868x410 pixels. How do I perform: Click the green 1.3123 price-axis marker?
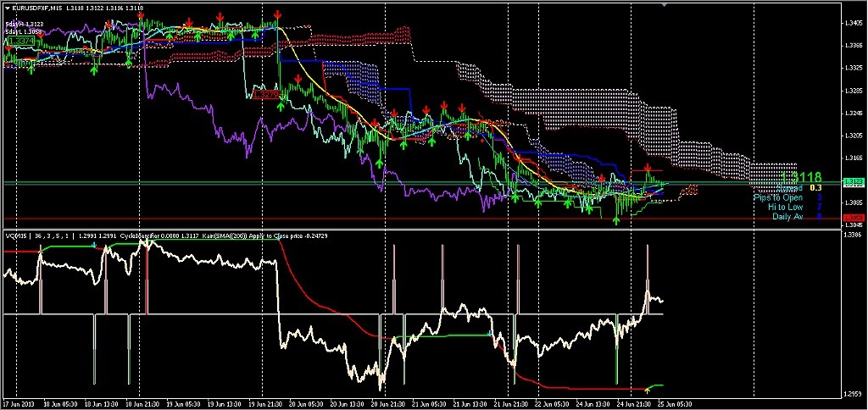coord(853,181)
